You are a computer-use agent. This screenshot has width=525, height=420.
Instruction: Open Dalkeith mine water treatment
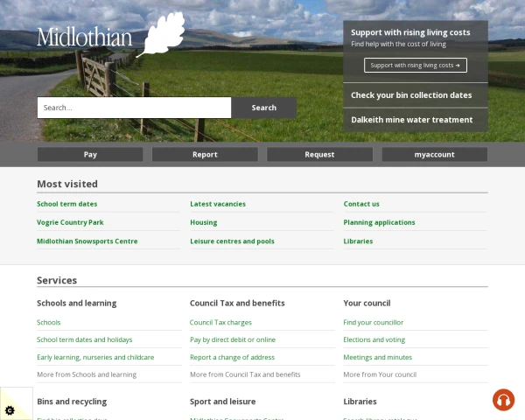pos(412,120)
